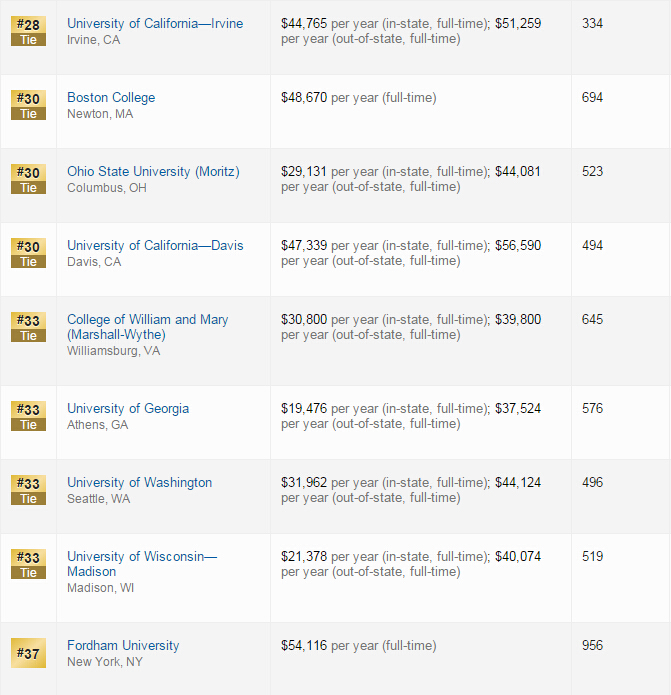Screen dimensions: 671x695
Task: Click William and Mary's #33 Tie badge
Action: pos(28,328)
